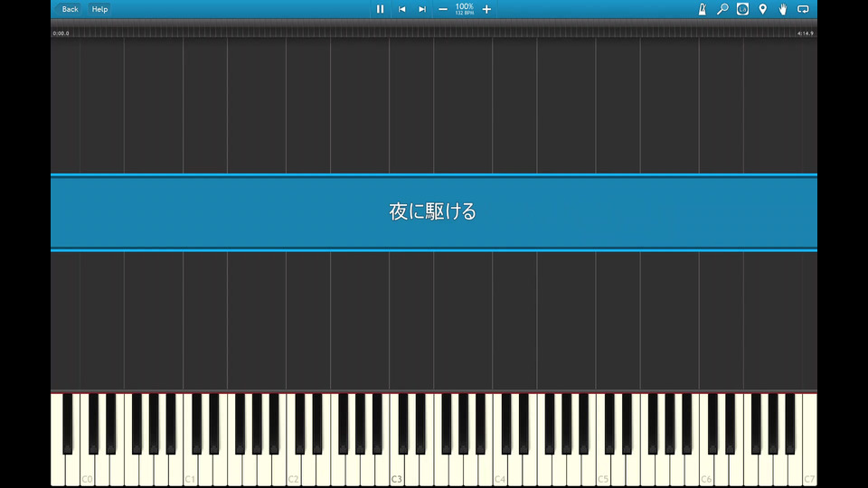
Task: Pause the song playback
Action: pyautogui.click(x=381, y=9)
